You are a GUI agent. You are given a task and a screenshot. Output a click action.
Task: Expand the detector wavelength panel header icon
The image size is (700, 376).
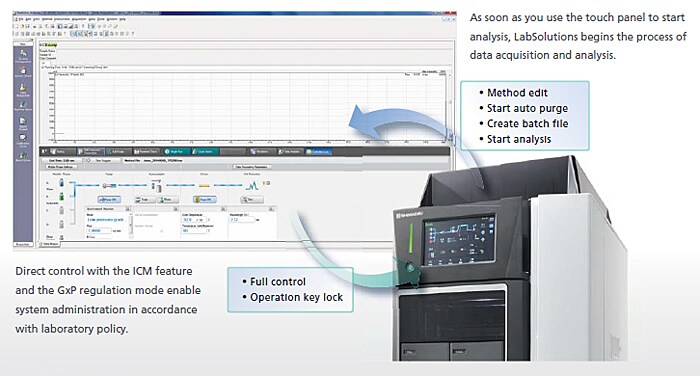pos(271,209)
